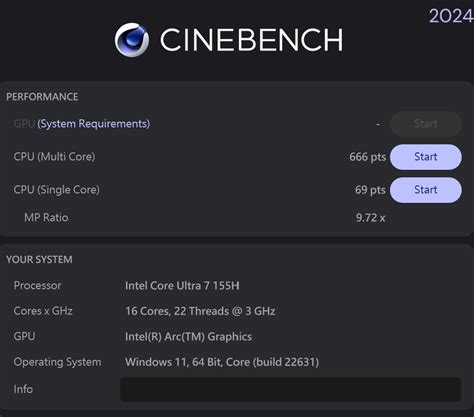Click the MP Ratio label
The image size is (474, 417).
coord(46,217)
